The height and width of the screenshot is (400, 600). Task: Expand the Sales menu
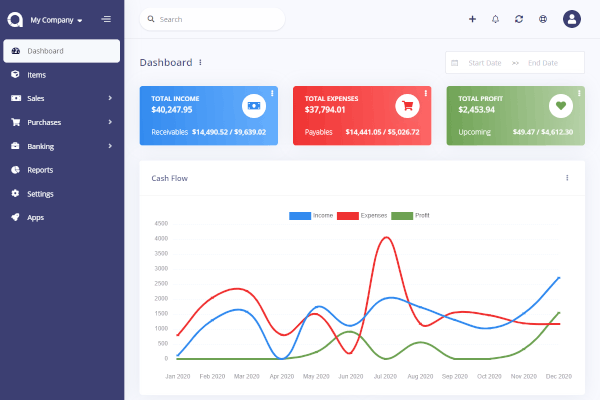click(x=61, y=98)
